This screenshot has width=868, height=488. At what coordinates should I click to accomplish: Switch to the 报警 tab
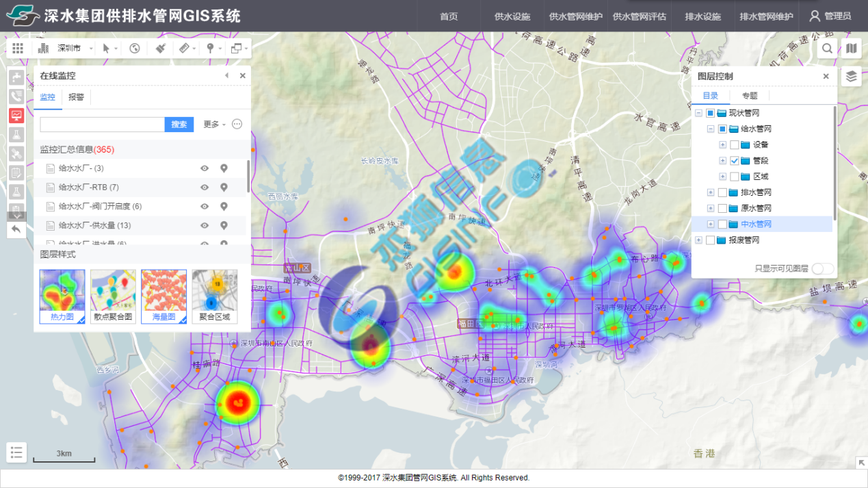(76, 97)
